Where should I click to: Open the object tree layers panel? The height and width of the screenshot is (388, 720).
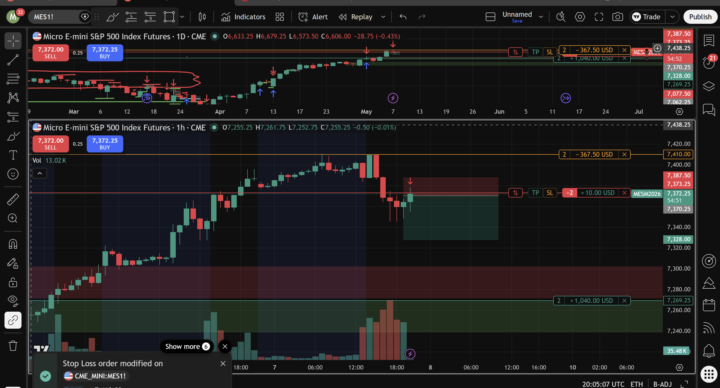coord(709,86)
